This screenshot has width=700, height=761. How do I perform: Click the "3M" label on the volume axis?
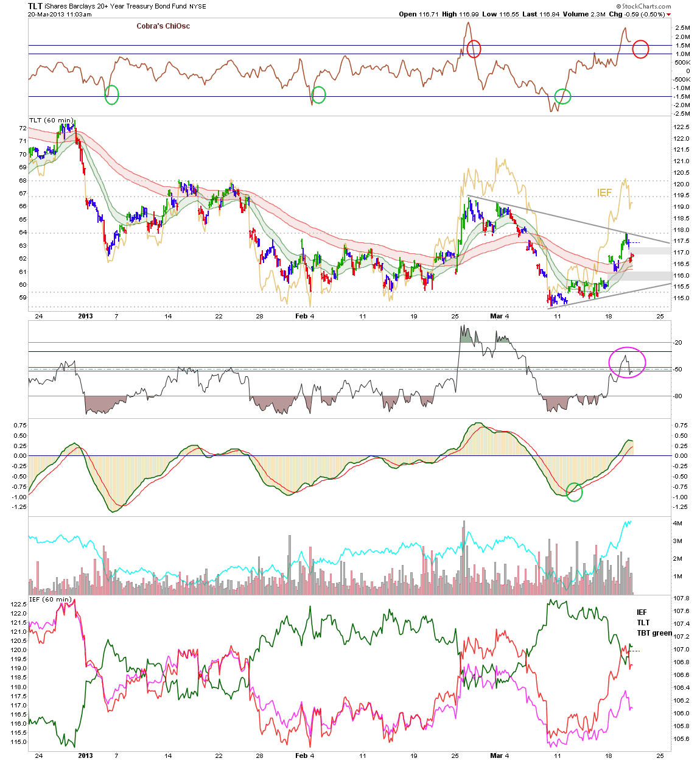pyautogui.click(x=677, y=541)
